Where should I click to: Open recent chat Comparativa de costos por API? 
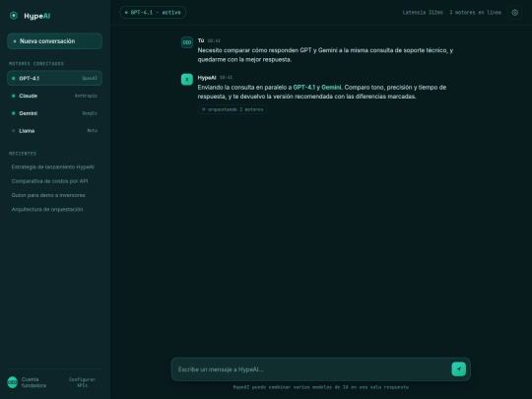click(49, 181)
